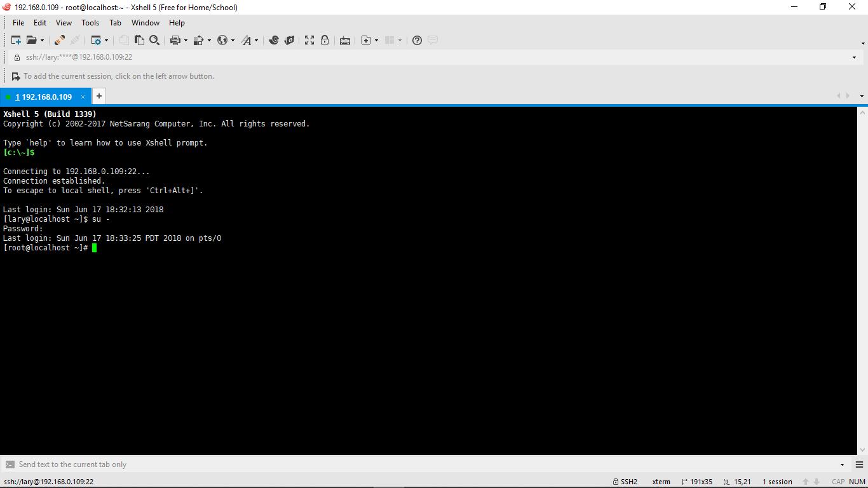Viewport: 868px width, 488px height.
Task: Click the Open session folder icon
Action: coord(31,40)
